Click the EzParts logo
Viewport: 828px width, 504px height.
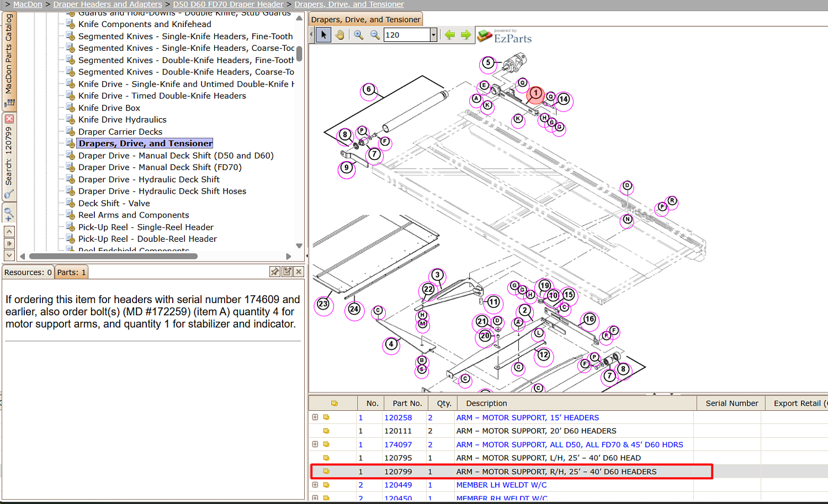[505, 36]
